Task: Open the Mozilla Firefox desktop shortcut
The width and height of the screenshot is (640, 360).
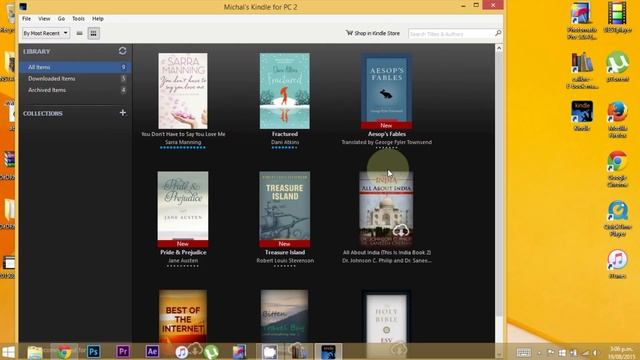Action: (x=617, y=120)
